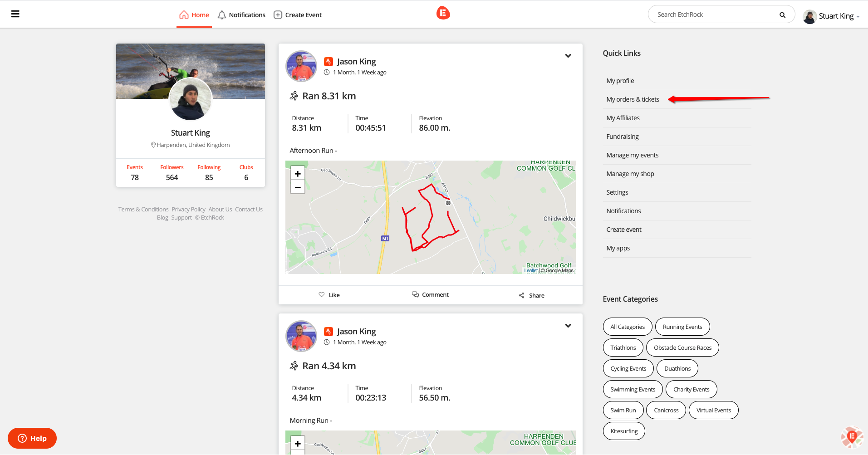Open the hamburger menu icon
This screenshot has height=455, width=868.
click(15, 14)
